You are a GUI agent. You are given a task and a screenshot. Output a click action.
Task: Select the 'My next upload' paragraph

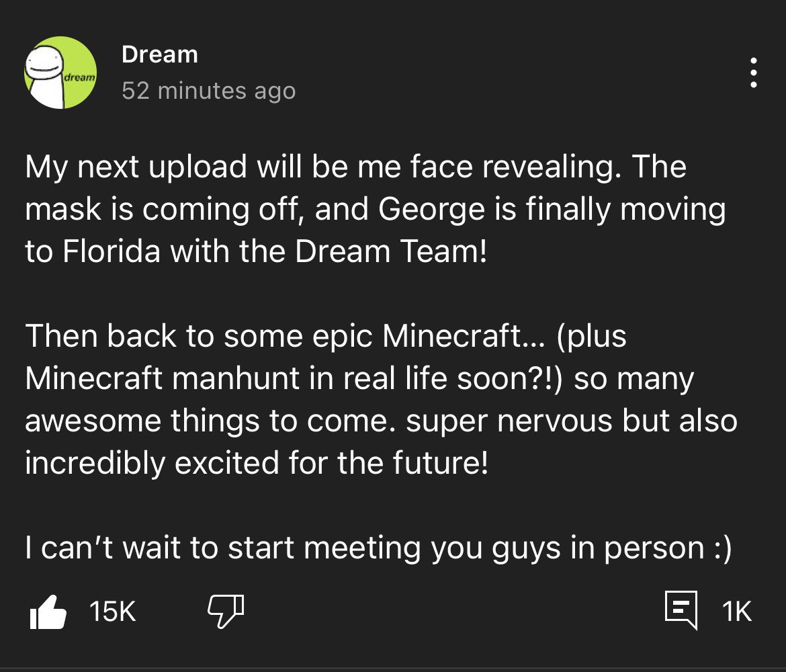pyautogui.click(x=376, y=208)
